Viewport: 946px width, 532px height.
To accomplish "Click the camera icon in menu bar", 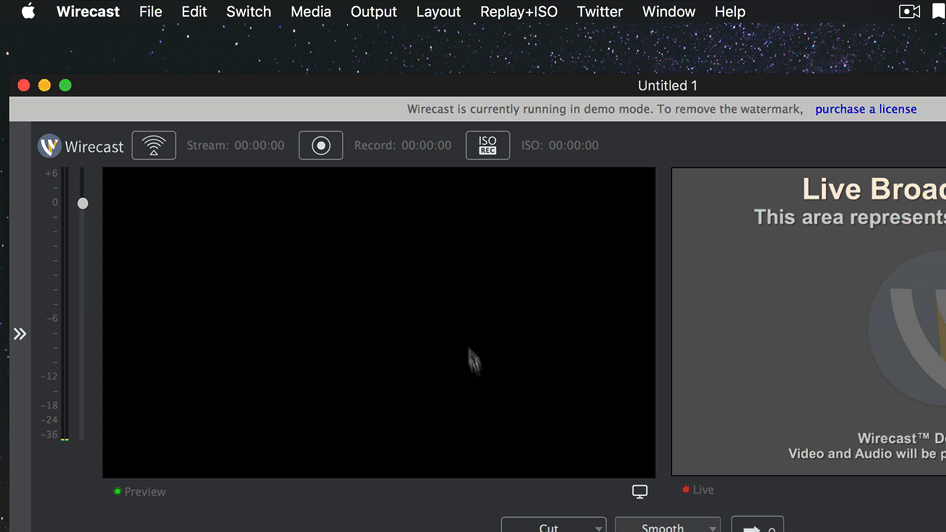I will (x=909, y=11).
